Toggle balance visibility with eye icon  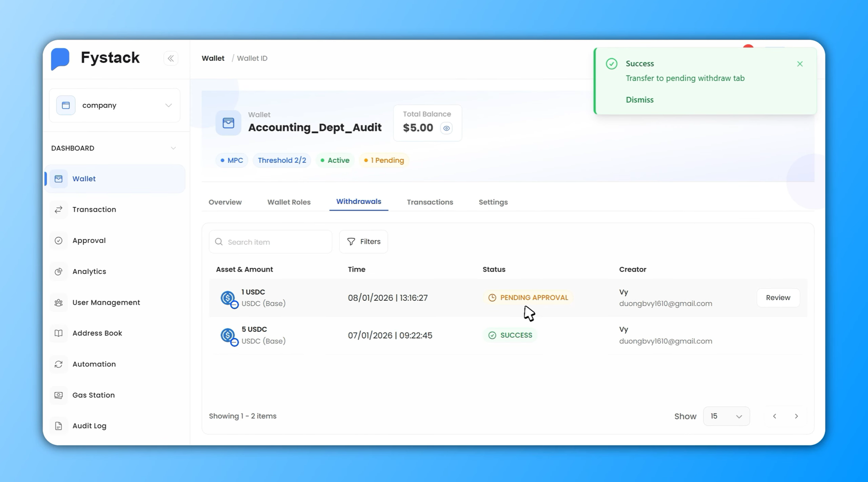(446, 128)
